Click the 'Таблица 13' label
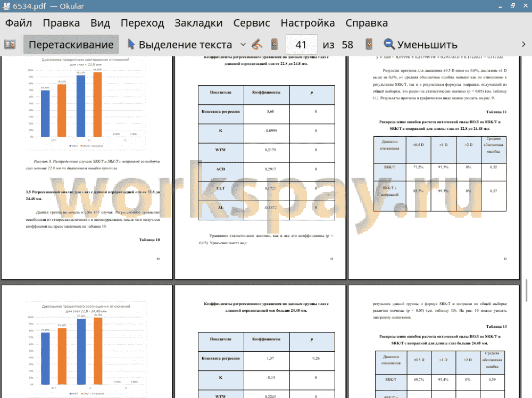 click(x=496, y=326)
